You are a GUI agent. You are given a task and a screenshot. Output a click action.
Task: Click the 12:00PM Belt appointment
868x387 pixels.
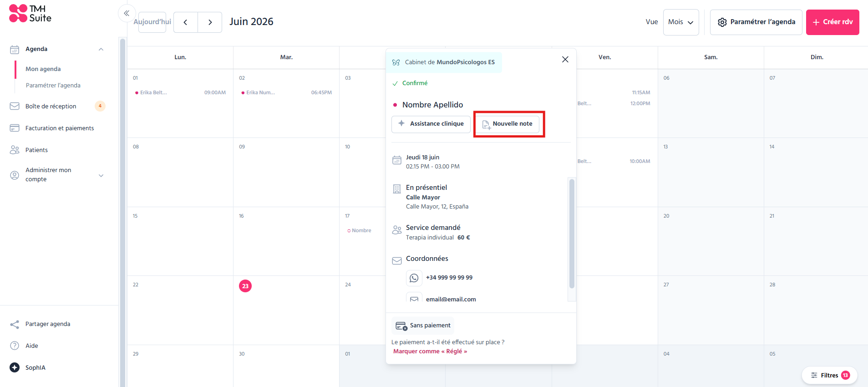[x=614, y=103]
